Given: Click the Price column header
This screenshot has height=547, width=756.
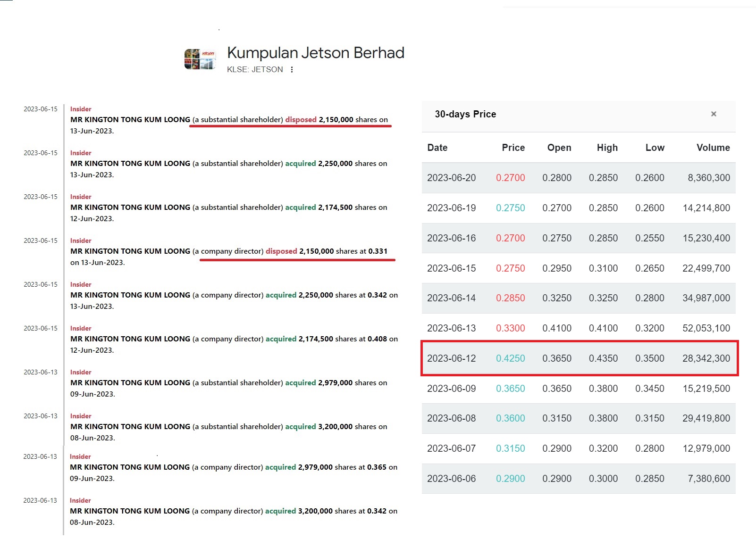Looking at the screenshot, I should click(513, 148).
